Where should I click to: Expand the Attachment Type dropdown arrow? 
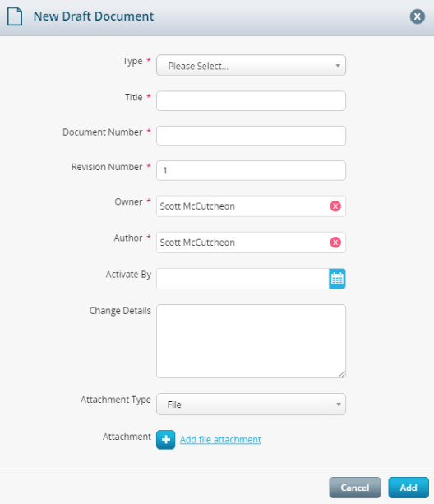(x=339, y=405)
